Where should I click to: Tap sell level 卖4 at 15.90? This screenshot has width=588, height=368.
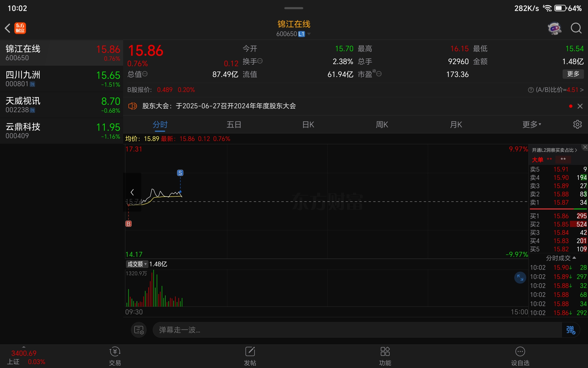(558, 178)
